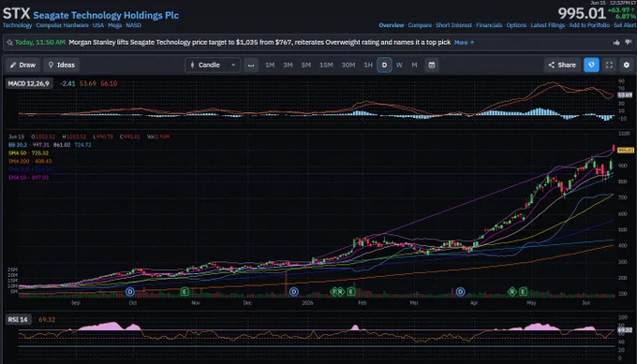
Task: Click the yellow 995.01 price axis tag
Action: [x=625, y=150]
